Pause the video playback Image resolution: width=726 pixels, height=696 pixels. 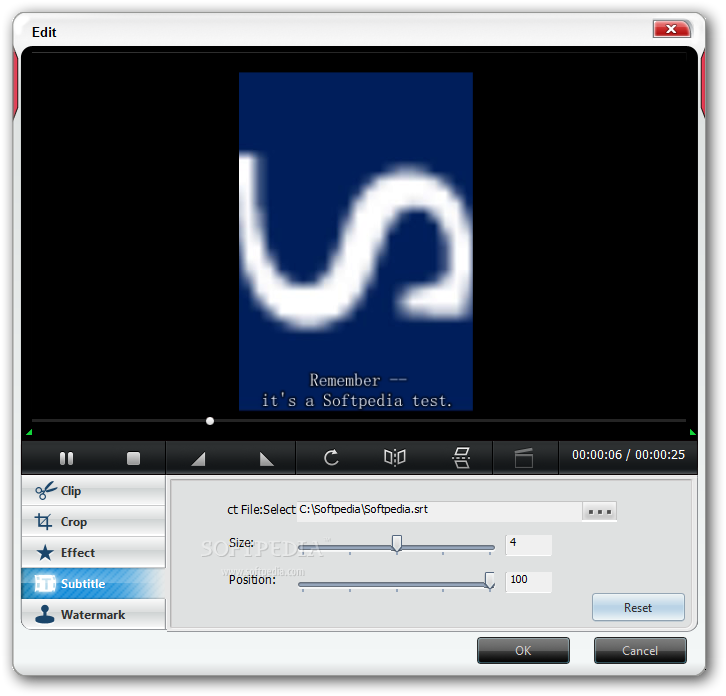pos(66,458)
